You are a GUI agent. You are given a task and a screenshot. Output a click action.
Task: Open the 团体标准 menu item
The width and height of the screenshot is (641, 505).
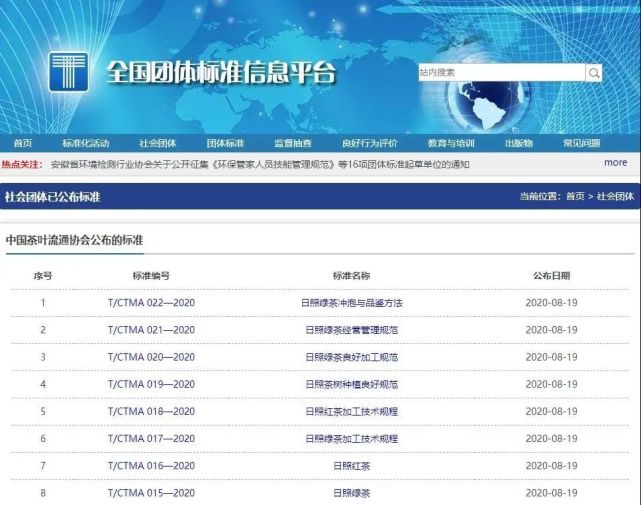225,143
